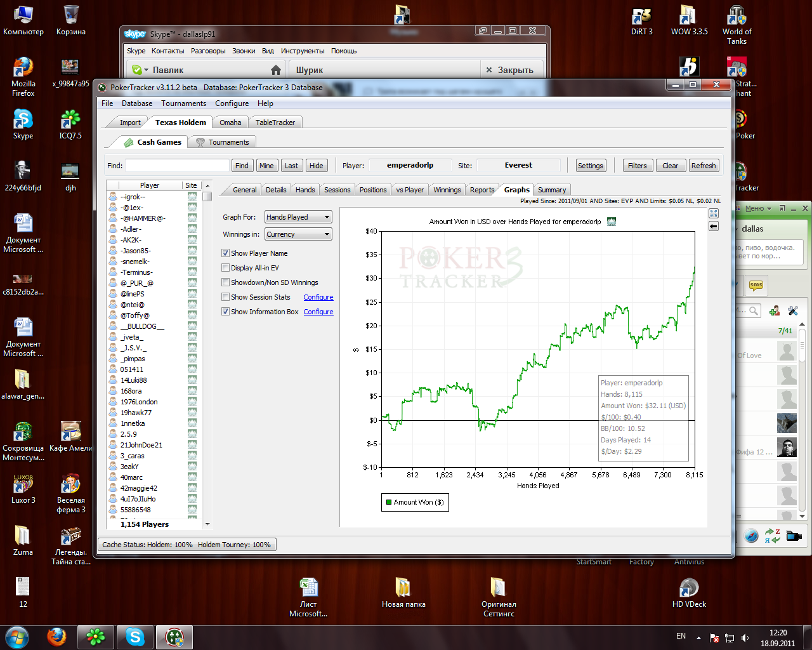
Task: Click Configure link for Information Box
Action: tap(318, 312)
